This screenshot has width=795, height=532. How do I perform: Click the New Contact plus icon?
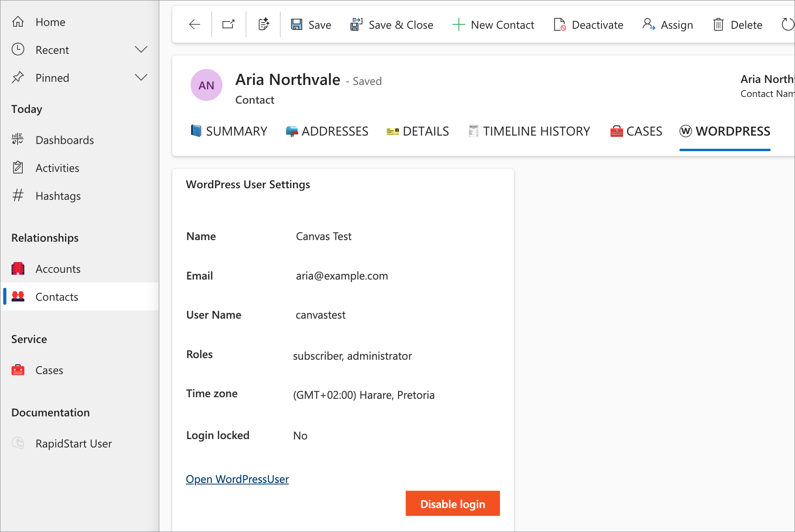pos(459,25)
